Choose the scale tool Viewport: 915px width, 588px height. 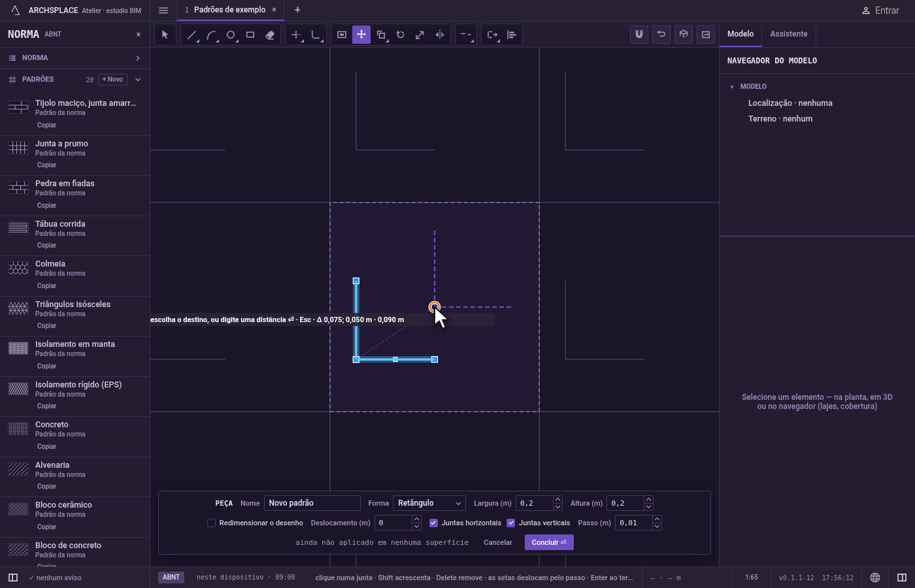click(x=420, y=35)
